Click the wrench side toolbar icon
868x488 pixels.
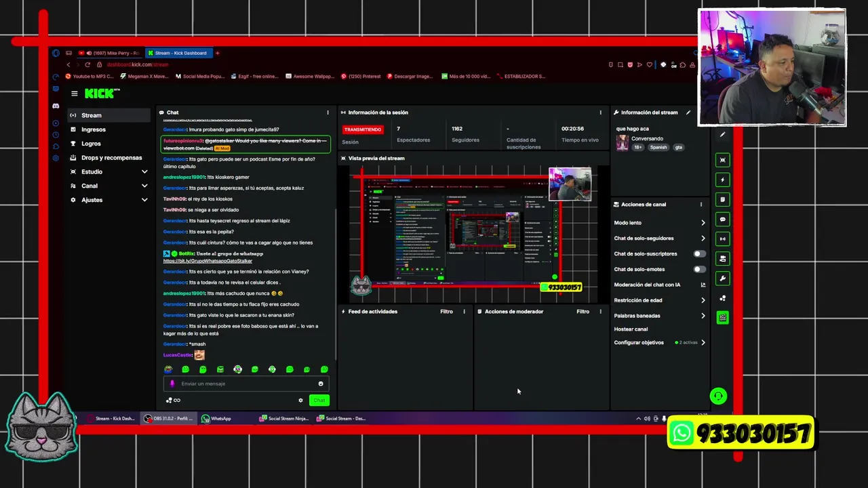[722, 278]
